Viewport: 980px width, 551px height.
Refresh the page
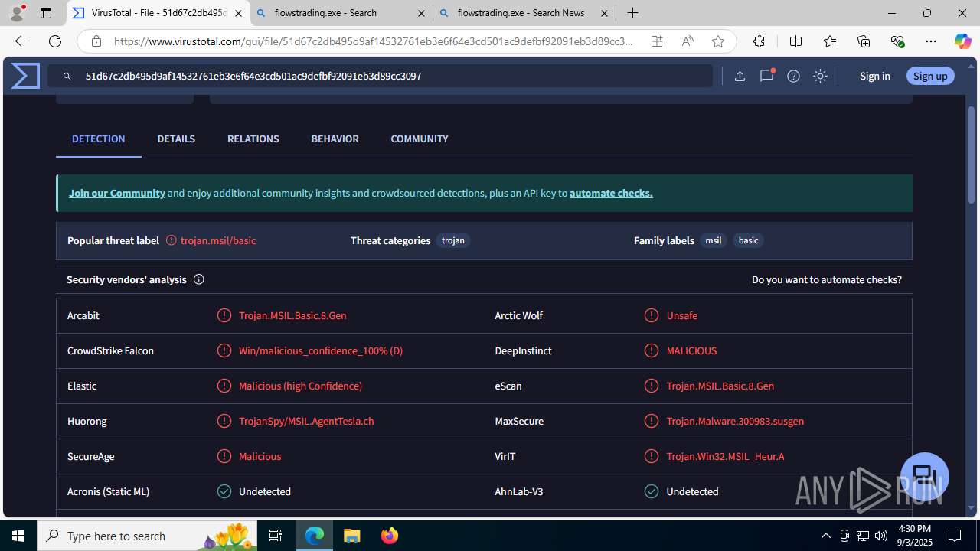[55, 41]
